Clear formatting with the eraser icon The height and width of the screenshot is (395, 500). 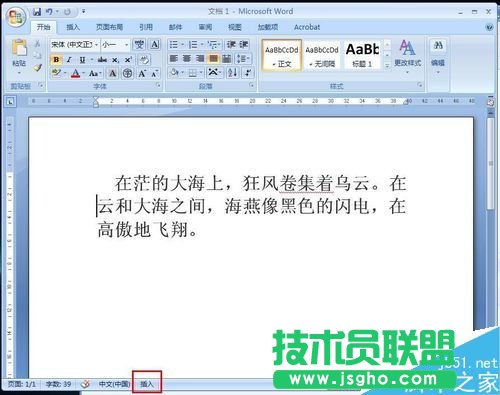[144, 60]
